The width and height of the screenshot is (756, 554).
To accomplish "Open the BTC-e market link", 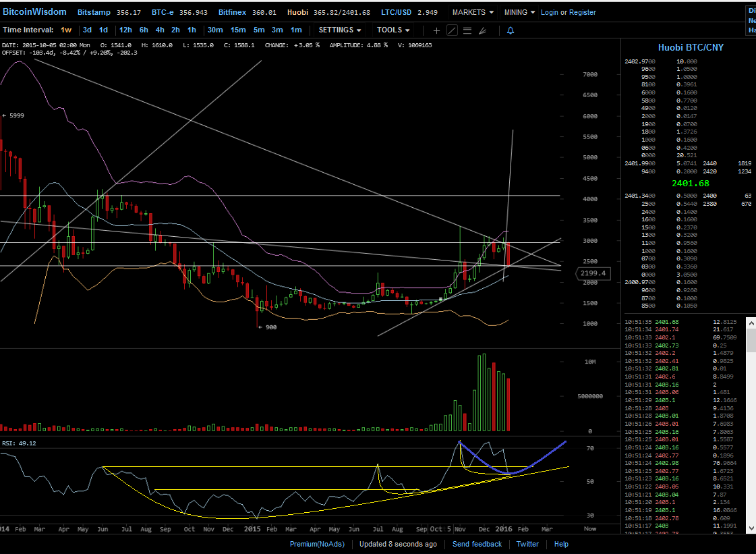I will tap(179, 12).
